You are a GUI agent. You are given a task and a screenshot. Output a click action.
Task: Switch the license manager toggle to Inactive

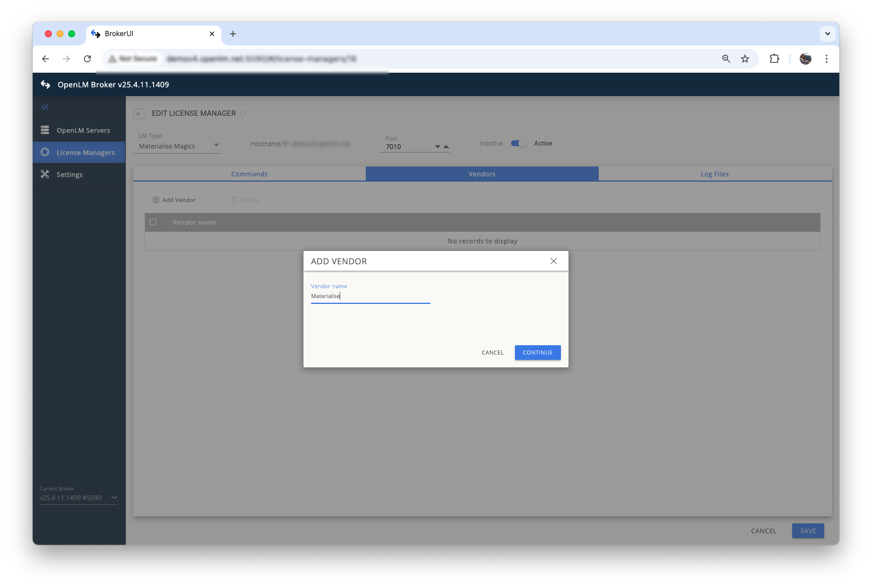point(518,143)
